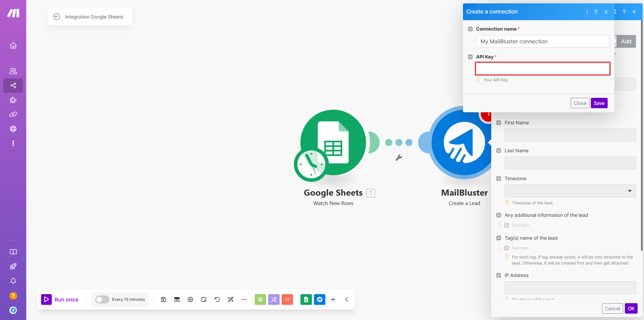Click the Save button in connection dialog
Image resolution: width=644 pixels, height=320 pixels.
pyautogui.click(x=599, y=103)
